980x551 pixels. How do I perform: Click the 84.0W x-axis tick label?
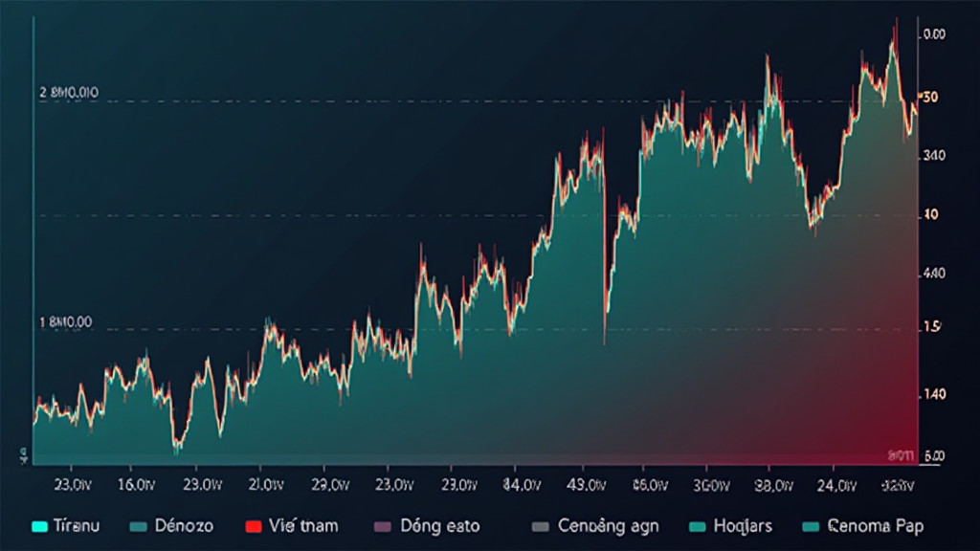pyautogui.click(x=522, y=485)
